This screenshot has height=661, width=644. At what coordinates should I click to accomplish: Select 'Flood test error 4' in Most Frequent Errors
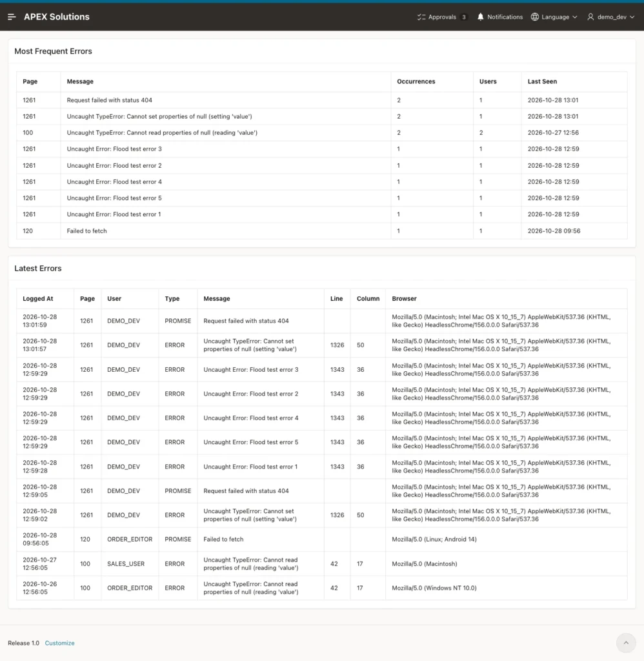(x=114, y=181)
